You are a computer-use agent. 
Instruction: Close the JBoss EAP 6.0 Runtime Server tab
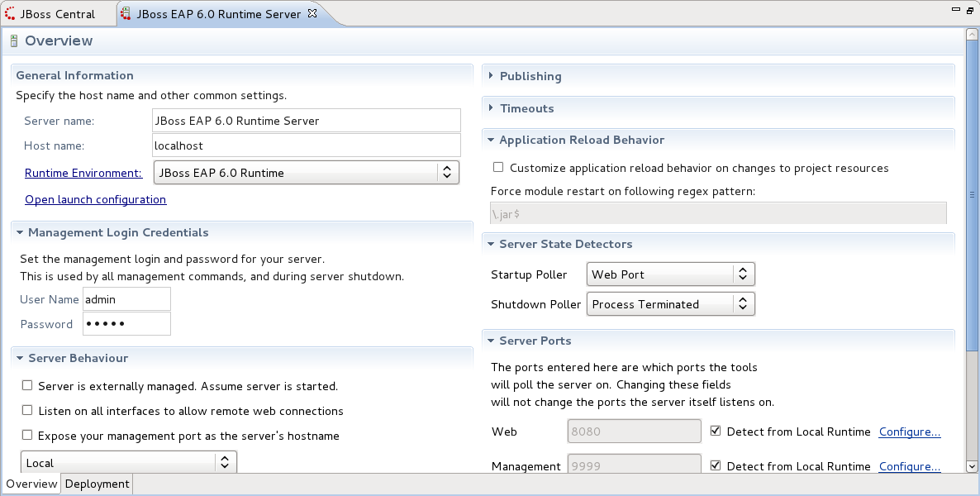(312, 12)
